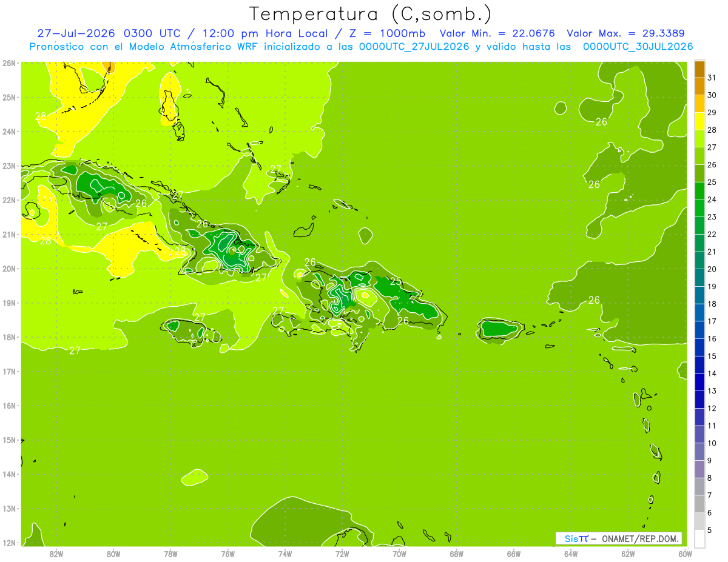728x562 pixels.
Task: Click the 12N latitude axis label
Action: click(x=9, y=543)
